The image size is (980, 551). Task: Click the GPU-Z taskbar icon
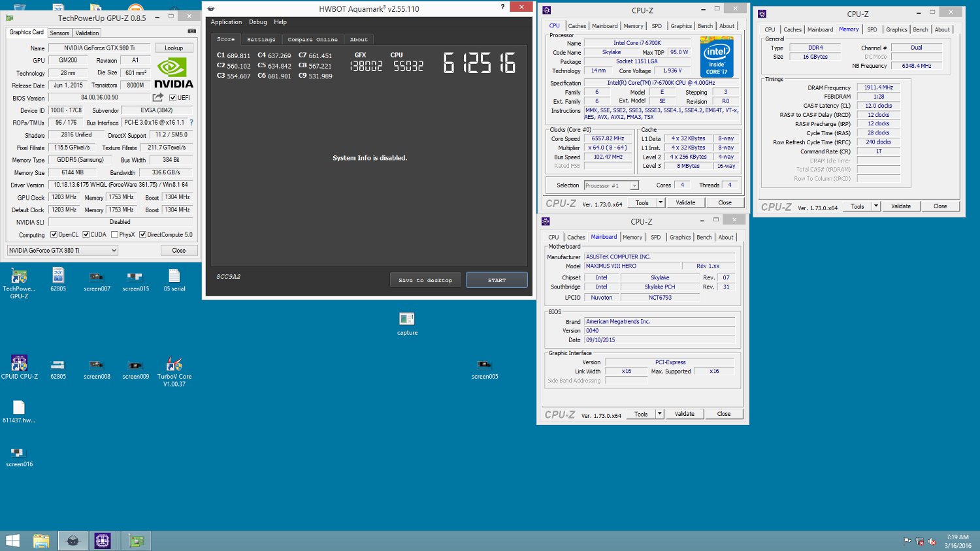tap(136, 541)
